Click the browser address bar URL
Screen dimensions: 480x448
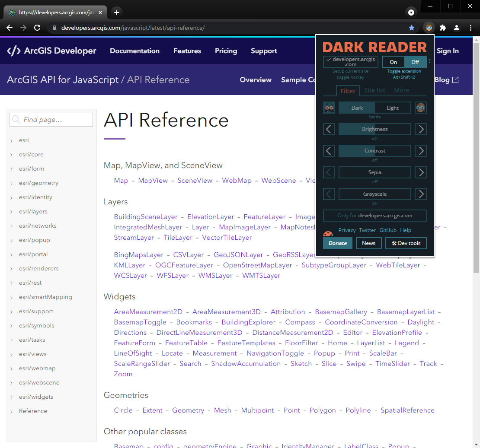(x=133, y=28)
